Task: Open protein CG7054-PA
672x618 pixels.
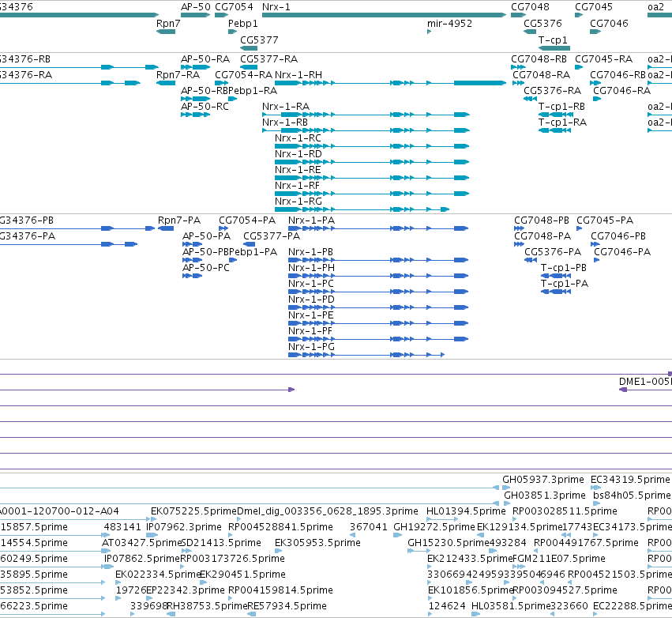Action: coord(247,220)
